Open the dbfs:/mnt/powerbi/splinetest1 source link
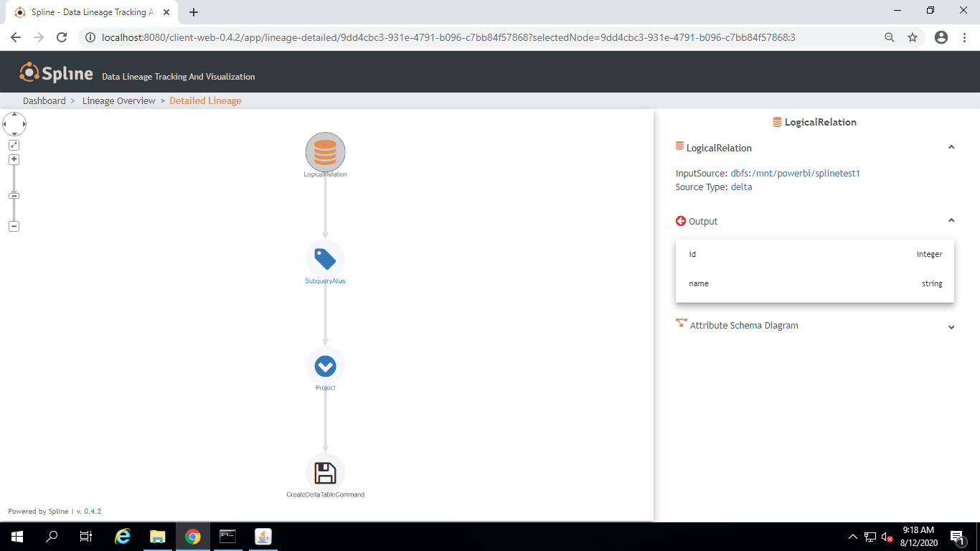 pos(795,173)
